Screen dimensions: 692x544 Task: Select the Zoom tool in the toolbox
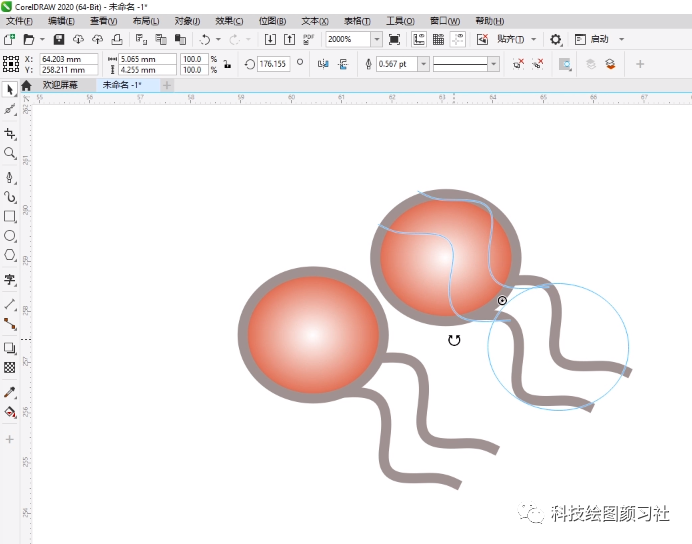(x=9, y=153)
